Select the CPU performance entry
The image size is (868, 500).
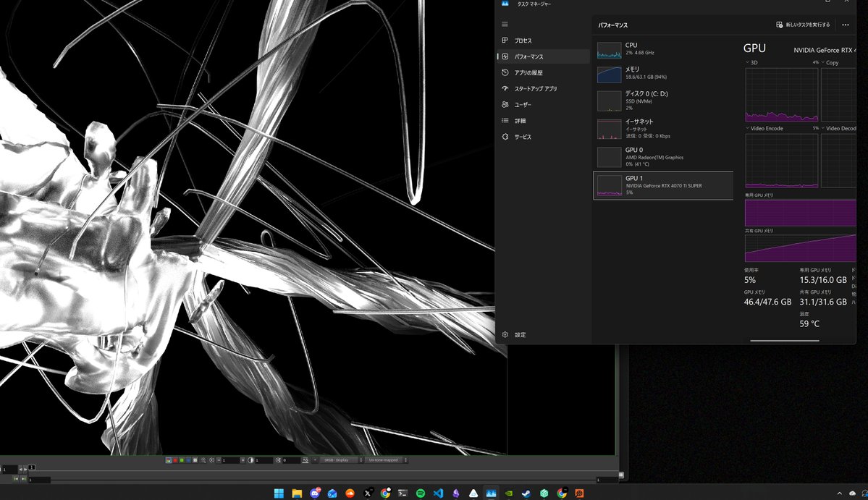click(x=663, y=50)
